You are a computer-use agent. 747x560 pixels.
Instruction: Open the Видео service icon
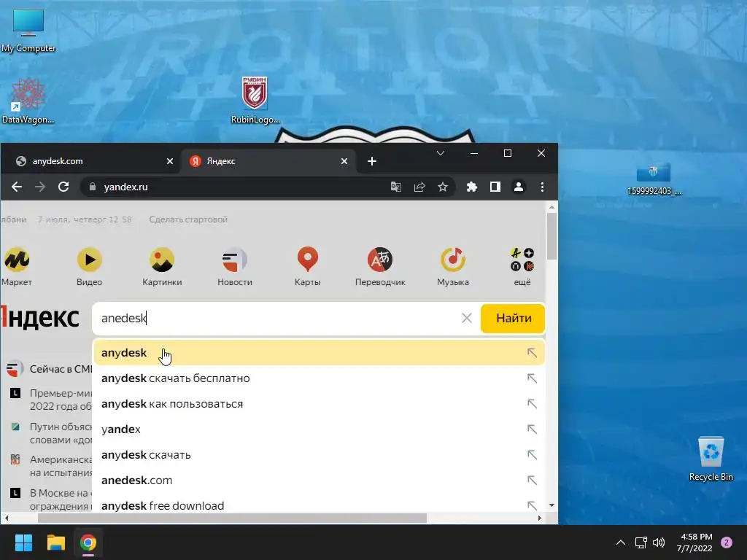90,260
